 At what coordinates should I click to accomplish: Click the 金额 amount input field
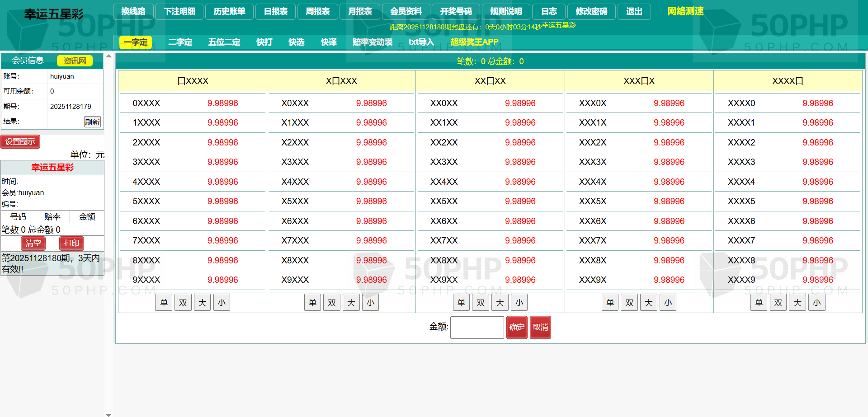tap(477, 328)
